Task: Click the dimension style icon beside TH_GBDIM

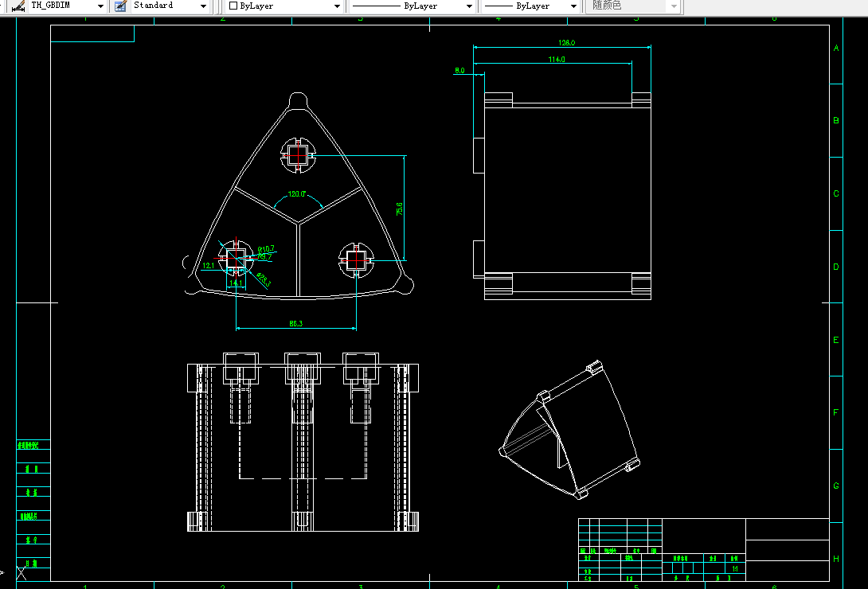Action: tap(19, 6)
